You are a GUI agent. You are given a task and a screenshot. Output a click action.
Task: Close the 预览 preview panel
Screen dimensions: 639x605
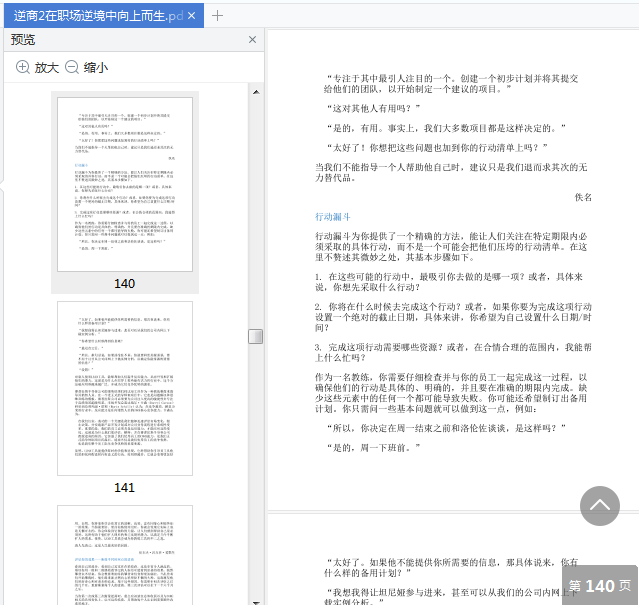click(x=252, y=40)
